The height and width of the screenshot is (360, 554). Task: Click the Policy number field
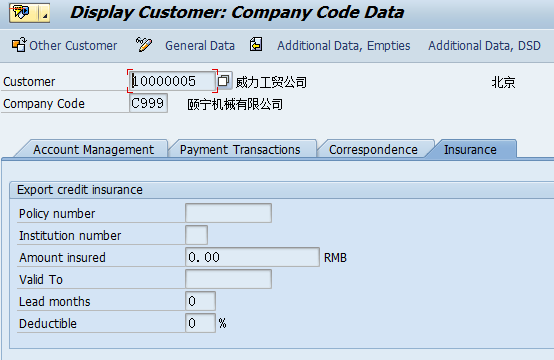pyautogui.click(x=228, y=213)
